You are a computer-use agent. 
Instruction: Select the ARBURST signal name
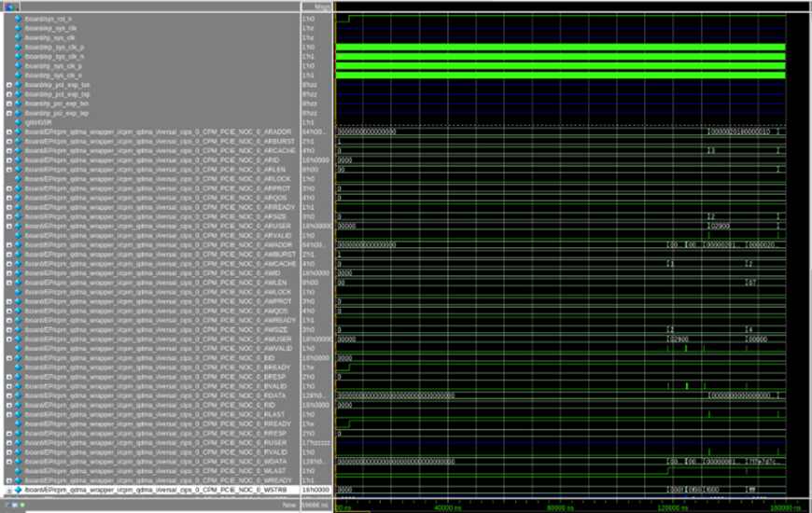point(160,142)
